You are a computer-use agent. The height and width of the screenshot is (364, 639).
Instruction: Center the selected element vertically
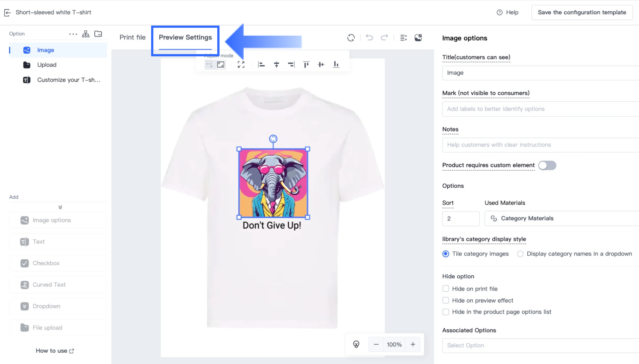pos(321,65)
